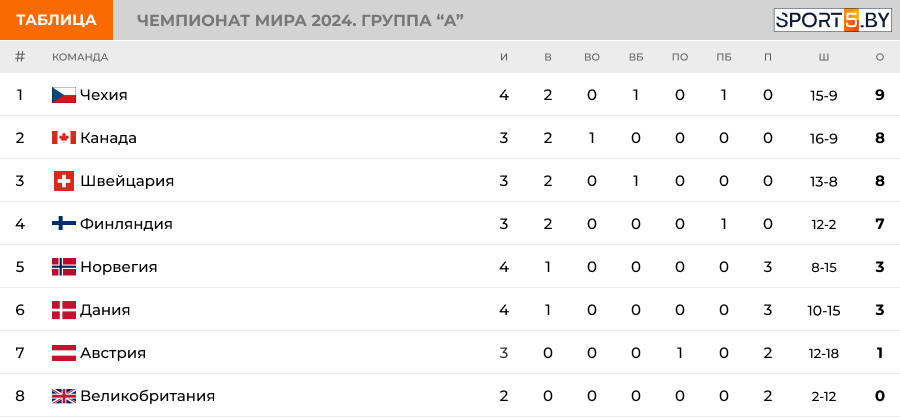Click the Great Britain flag icon

(x=64, y=396)
